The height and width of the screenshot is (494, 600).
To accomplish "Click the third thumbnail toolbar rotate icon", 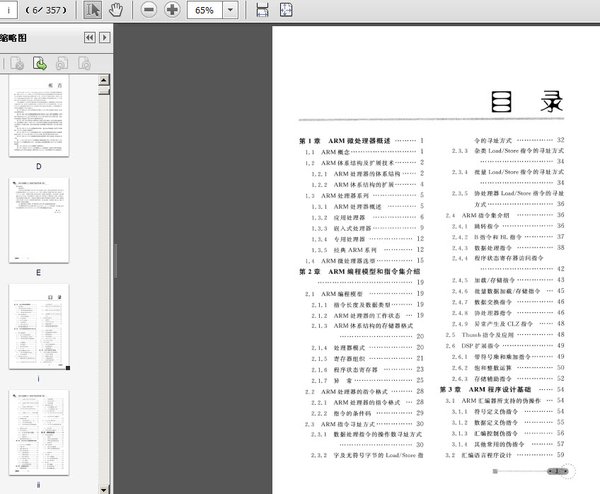I will pos(62,63).
